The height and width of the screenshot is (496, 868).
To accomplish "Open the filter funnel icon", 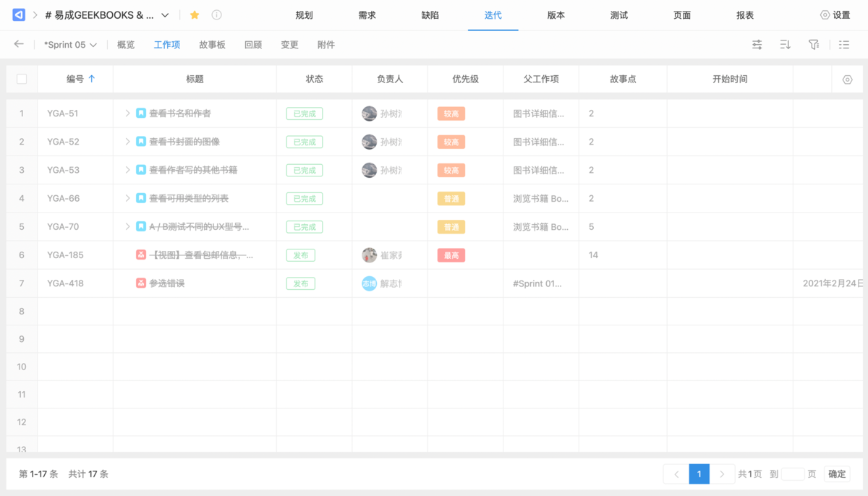I will point(814,45).
